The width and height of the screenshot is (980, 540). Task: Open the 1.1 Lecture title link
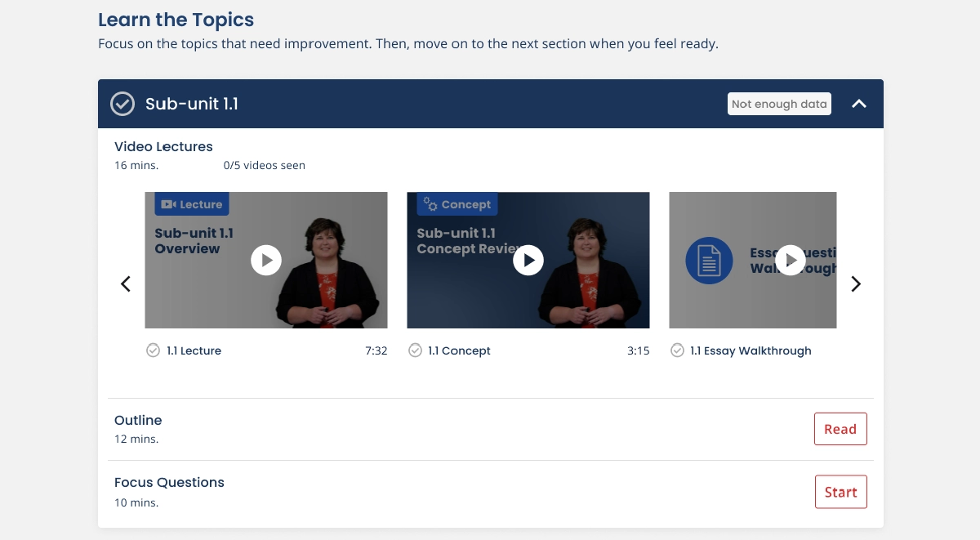194,350
